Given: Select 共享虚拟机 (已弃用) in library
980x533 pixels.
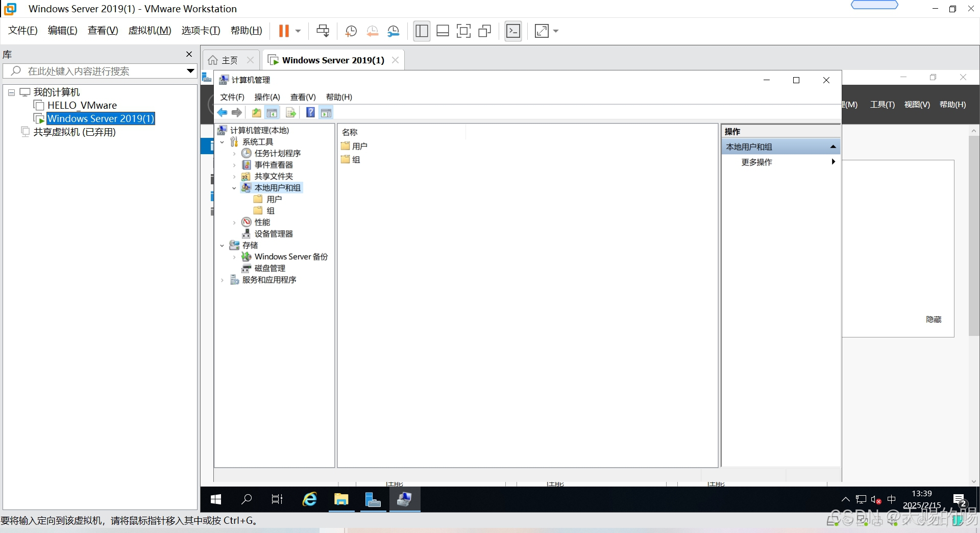Looking at the screenshot, I should 74,132.
